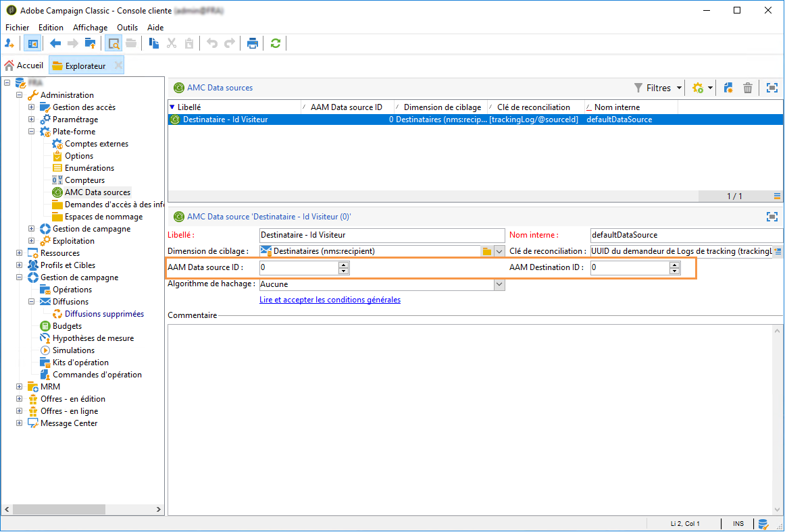The width and height of the screenshot is (785, 532).
Task: Click the database icon in status bar
Action: (763, 524)
